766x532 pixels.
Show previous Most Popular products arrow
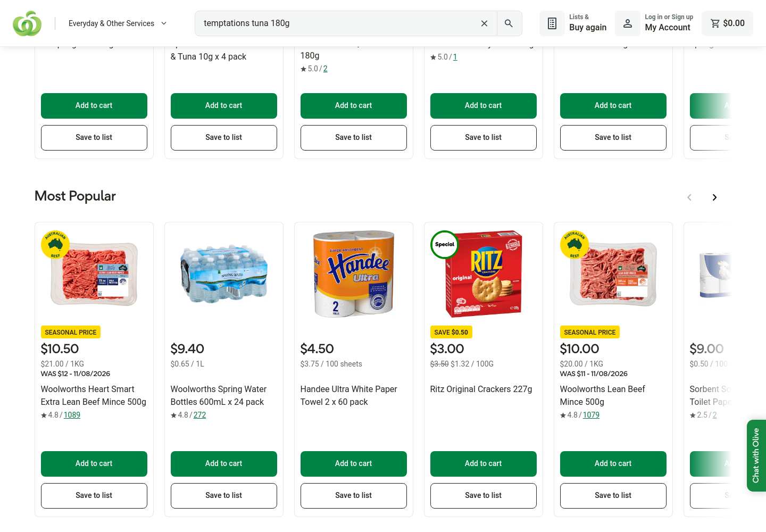tap(689, 197)
